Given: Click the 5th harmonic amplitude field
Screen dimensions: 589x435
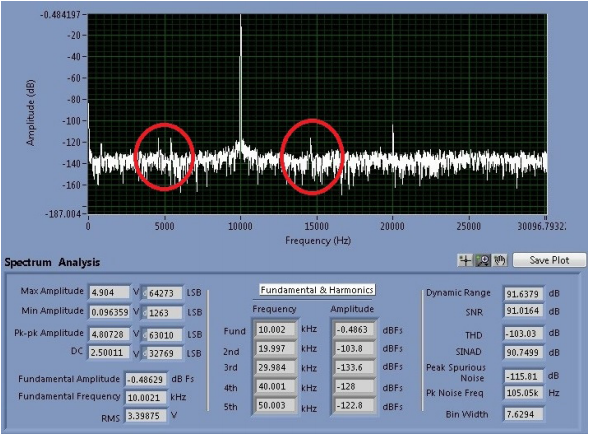Looking at the screenshot, I should point(353,406).
